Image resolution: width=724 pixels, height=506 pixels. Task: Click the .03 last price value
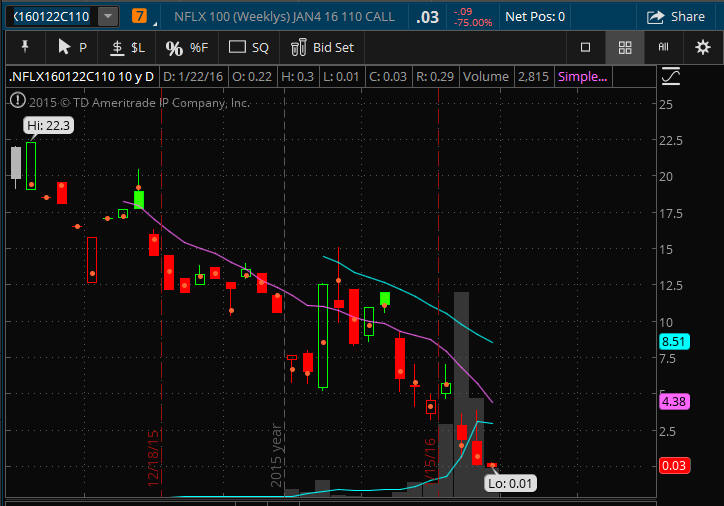pos(427,18)
